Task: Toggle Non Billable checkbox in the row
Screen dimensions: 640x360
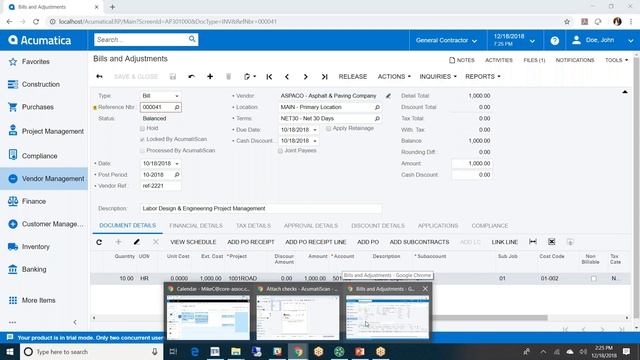Action: pos(593,278)
